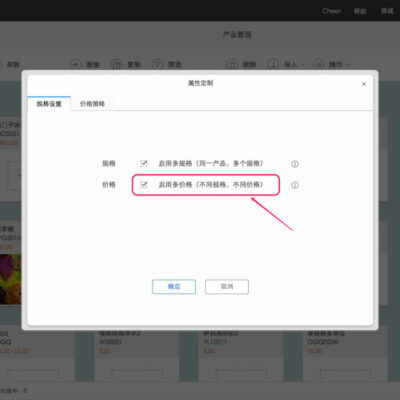400x400 pixels.
Task: Click the 删除 label in the toolbar
Action: (x=249, y=64)
